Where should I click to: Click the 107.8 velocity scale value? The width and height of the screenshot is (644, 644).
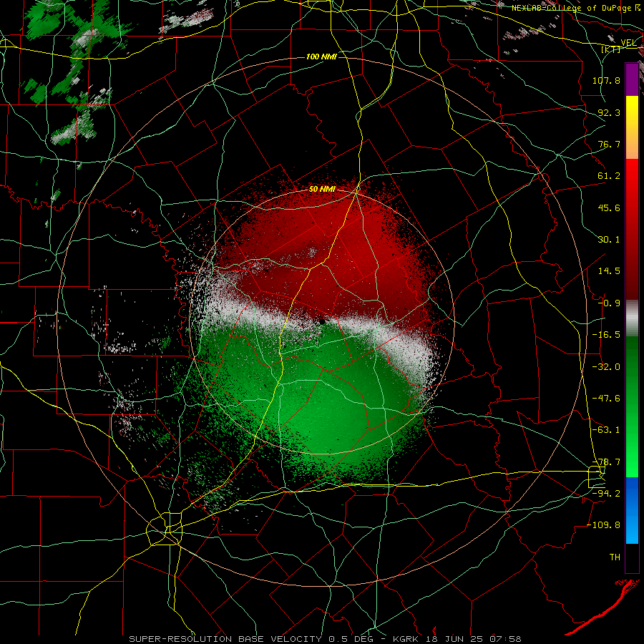tap(606, 80)
